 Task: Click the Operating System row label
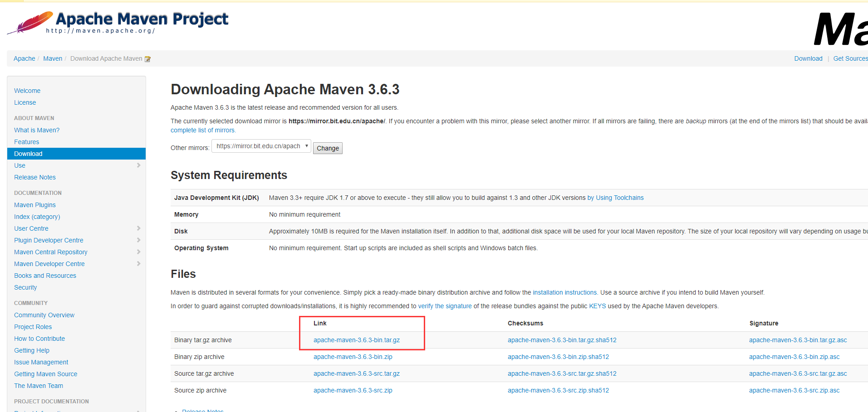click(x=201, y=248)
